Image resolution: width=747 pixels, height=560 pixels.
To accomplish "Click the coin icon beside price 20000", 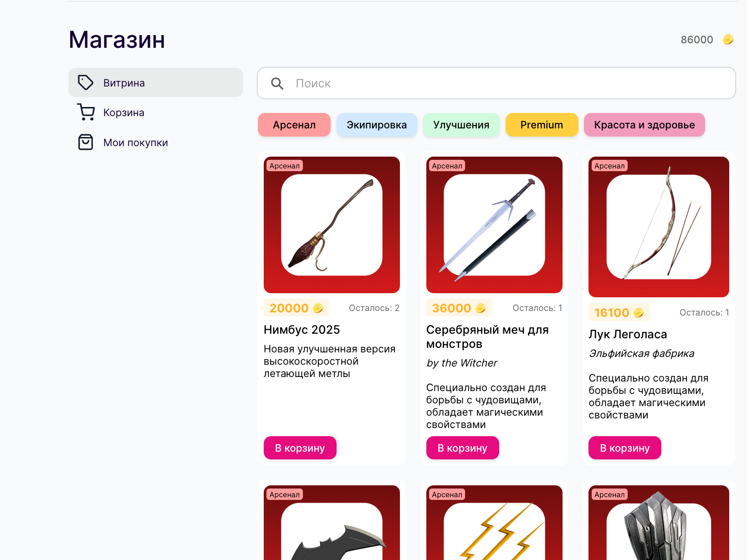I will click(318, 308).
